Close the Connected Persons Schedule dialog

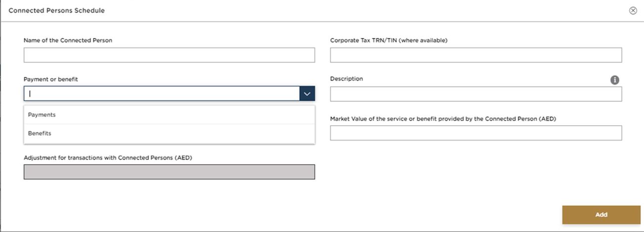[x=633, y=11]
